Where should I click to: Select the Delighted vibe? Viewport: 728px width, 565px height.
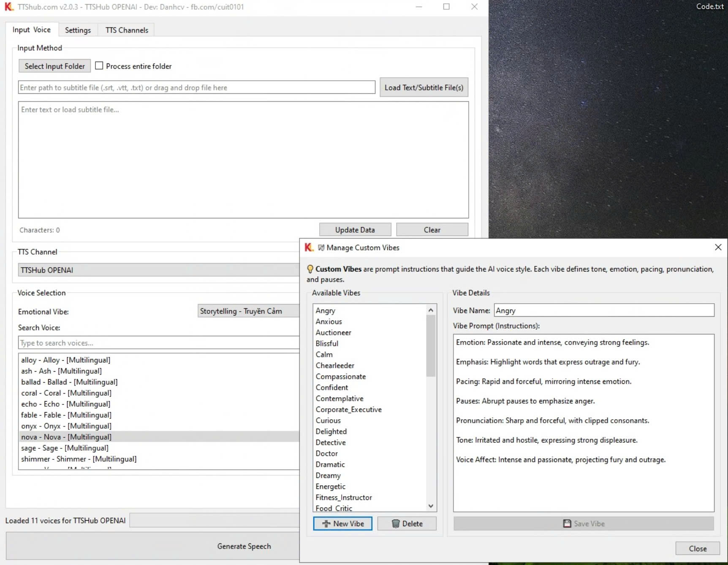[370, 431]
